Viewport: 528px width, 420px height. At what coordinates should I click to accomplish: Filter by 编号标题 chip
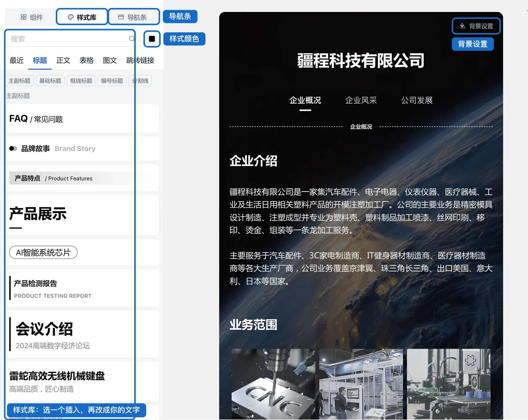[x=112, y=81]
